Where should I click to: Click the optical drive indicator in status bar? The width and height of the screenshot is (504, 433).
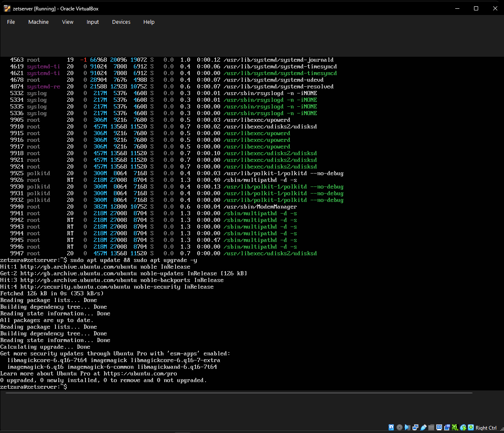[x=399, y=427]
